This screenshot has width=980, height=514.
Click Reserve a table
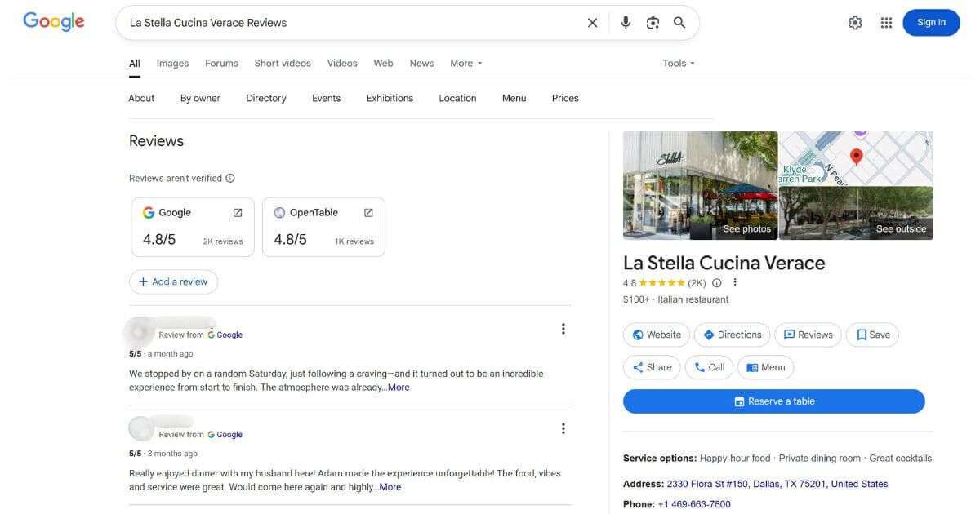pos(774,401)
